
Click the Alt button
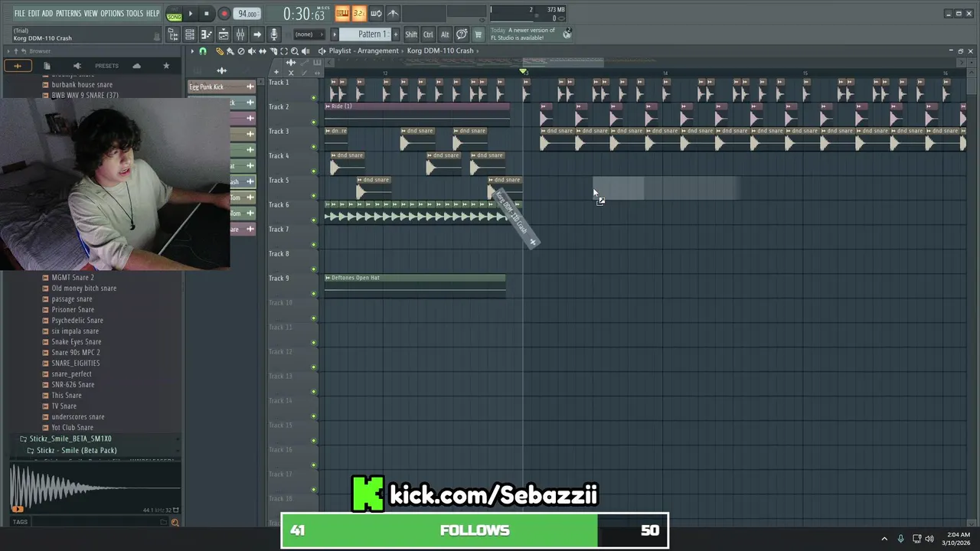[x=445, y=34]
